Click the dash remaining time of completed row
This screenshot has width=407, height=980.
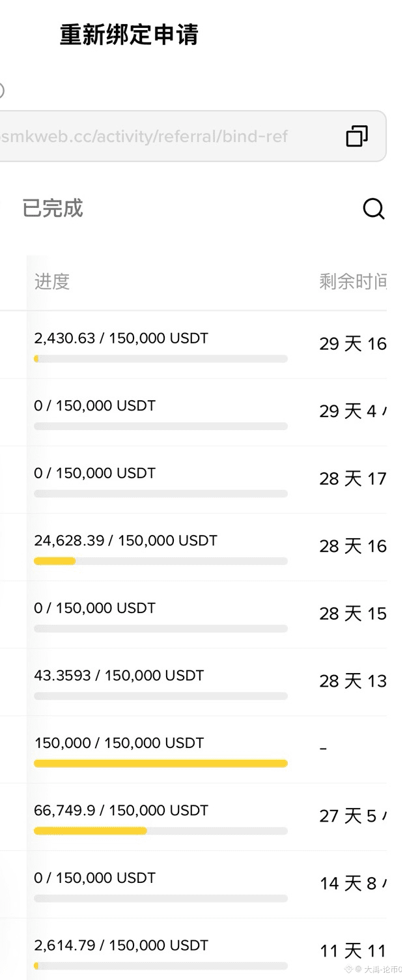click(x=324, y=749)
